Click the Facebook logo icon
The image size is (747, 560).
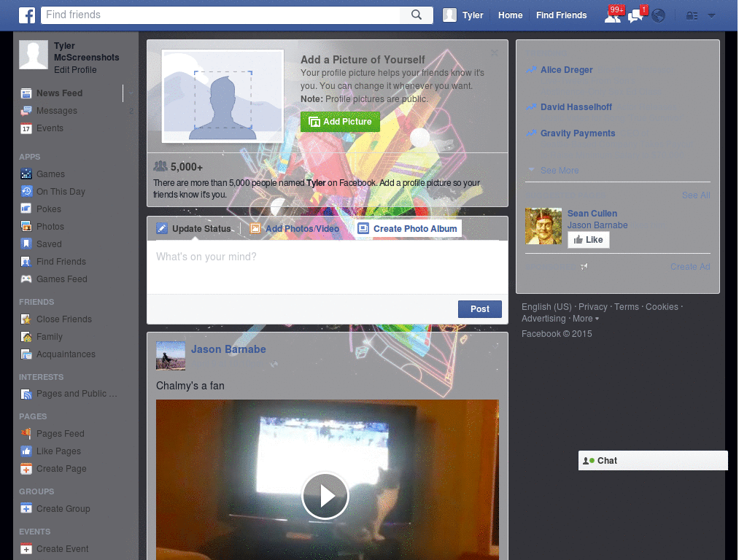(x=27, y=15)
